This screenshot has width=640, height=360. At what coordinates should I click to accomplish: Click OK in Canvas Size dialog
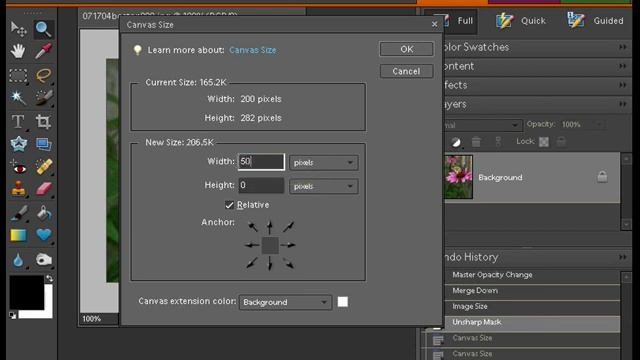point(406,49)
